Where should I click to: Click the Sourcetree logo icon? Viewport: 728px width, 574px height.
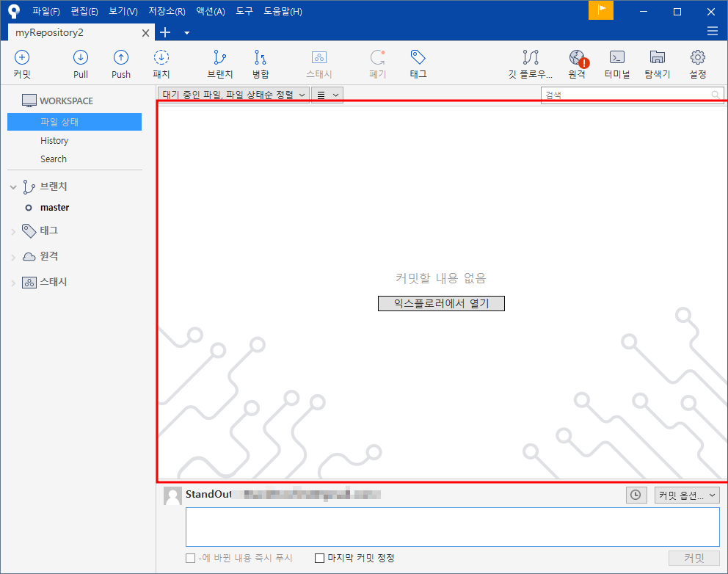point(14,11)
